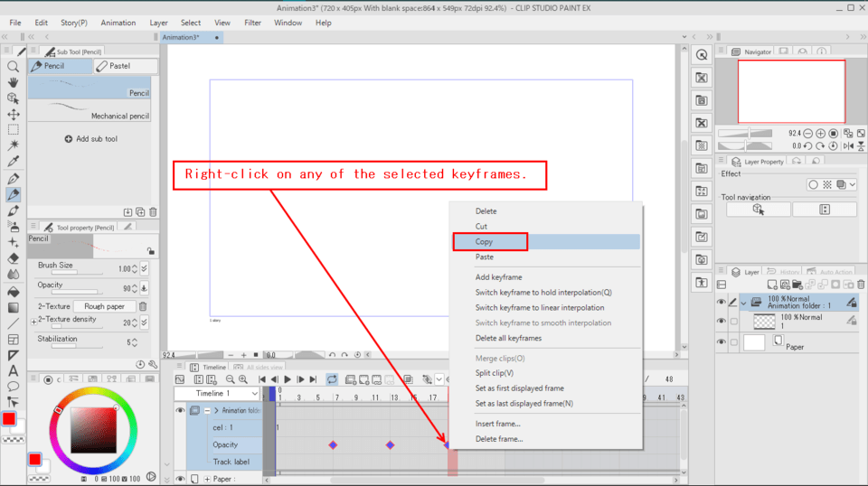Click the Play button in Timeline
The height and width of the screenshot is (486, 868).
pos(288,380)
